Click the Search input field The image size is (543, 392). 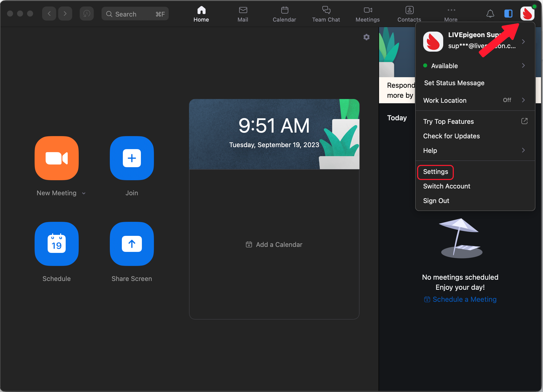click(x=135, y=14)
